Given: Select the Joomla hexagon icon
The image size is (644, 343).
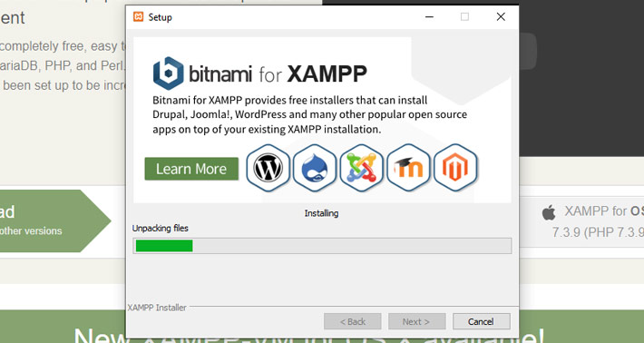Looking at the screenshot, I should pyautogui.click(x=361, y=168).
